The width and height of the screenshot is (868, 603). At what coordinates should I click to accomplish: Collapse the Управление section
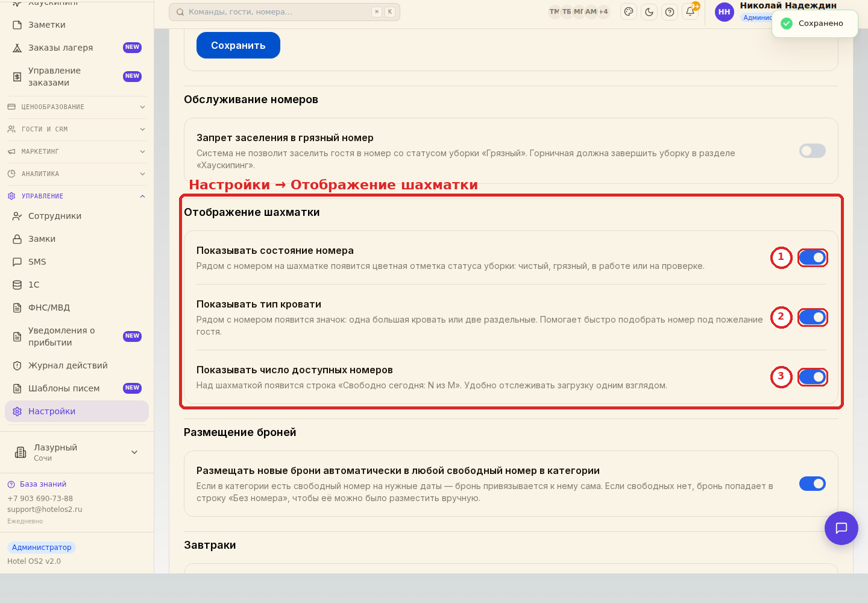pos(77,196)
